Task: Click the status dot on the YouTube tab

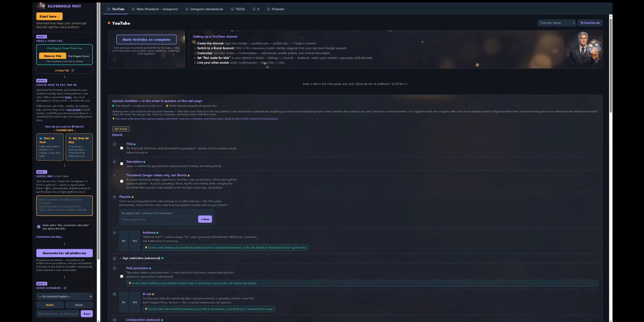Action: click(109, 9)
